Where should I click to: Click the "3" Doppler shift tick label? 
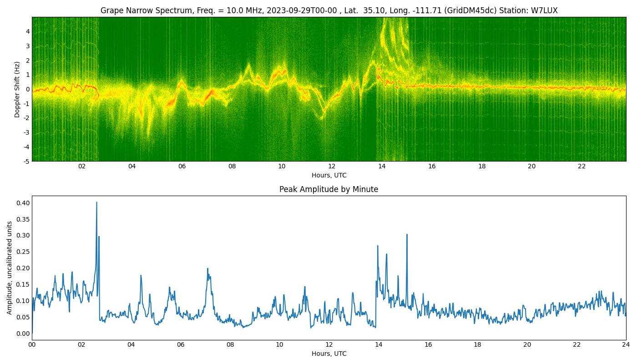tap(28, 46)
